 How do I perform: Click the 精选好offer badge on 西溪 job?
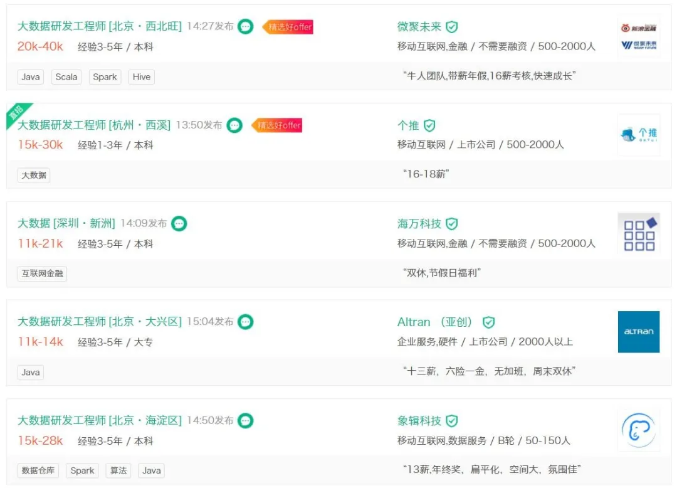pos(277,125)
